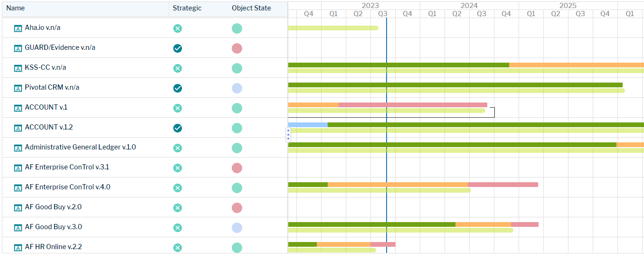This screenshot has width=644, height=261.
Task: Click the icon beside Administrative General Ledger v.1.0
Action: [18, 148]
